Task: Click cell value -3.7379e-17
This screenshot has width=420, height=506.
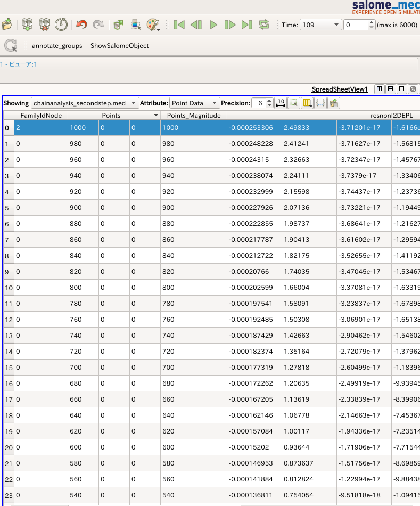Action: pos(364,176)
